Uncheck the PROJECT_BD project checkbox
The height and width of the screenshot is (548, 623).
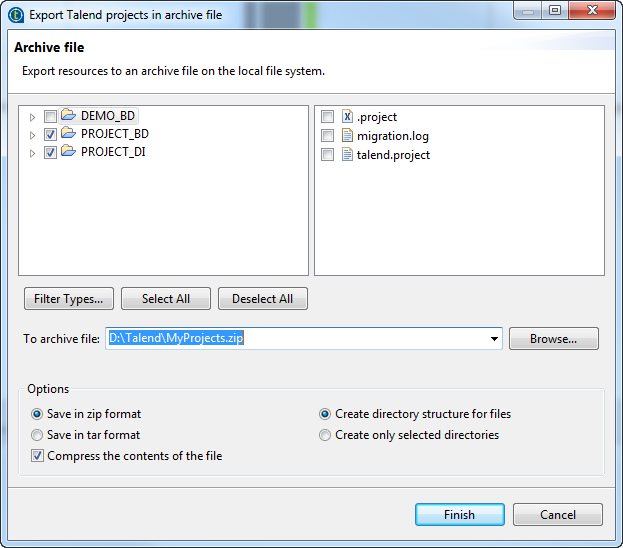click(x=50, y=135)
